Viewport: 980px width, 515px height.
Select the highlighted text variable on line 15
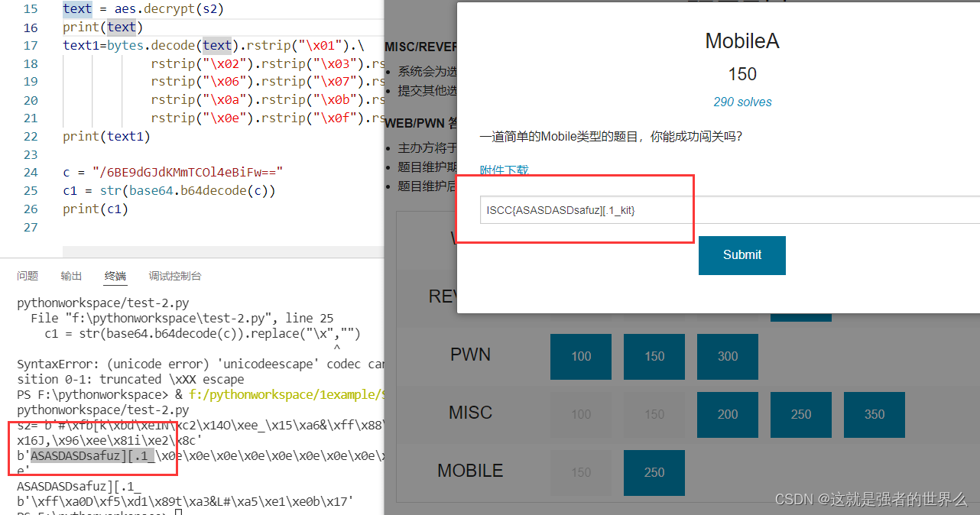(x=76, y=8)
